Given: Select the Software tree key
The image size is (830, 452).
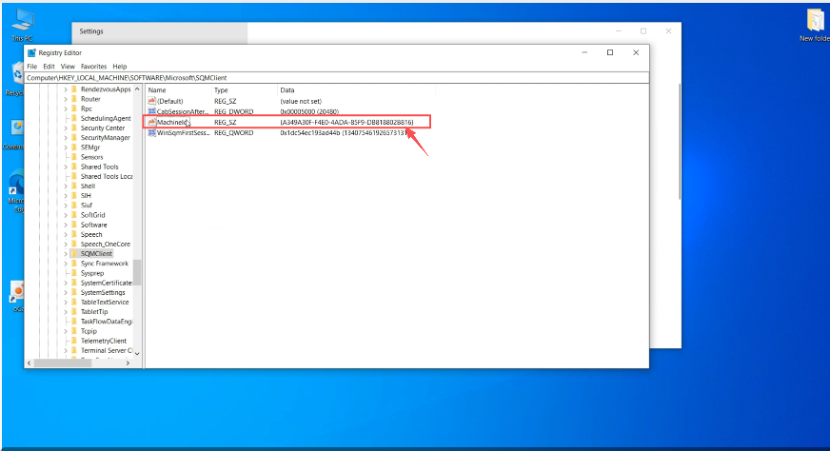Looking at the screenshot, I should [94, 225].
